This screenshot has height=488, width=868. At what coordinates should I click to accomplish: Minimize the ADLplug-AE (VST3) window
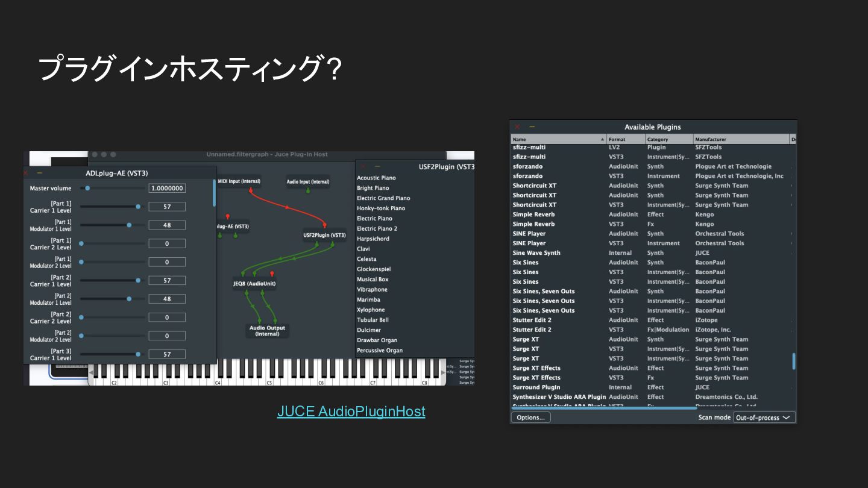(x=40, y=173)
